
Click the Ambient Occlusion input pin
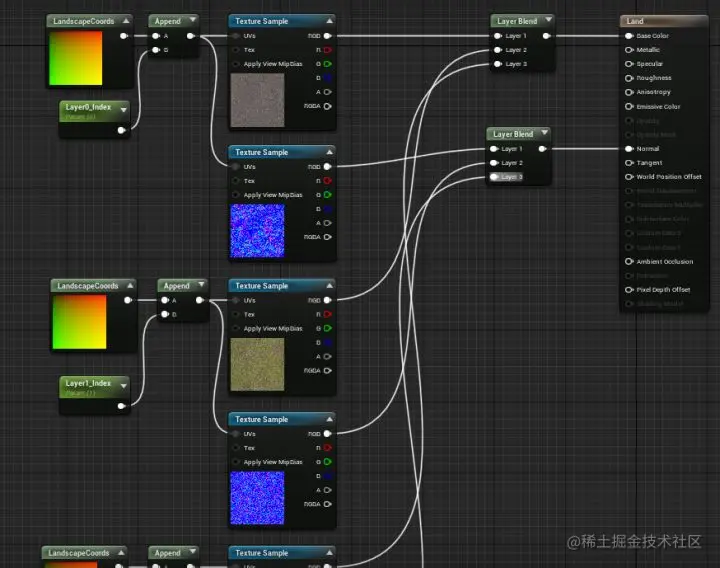629,261
